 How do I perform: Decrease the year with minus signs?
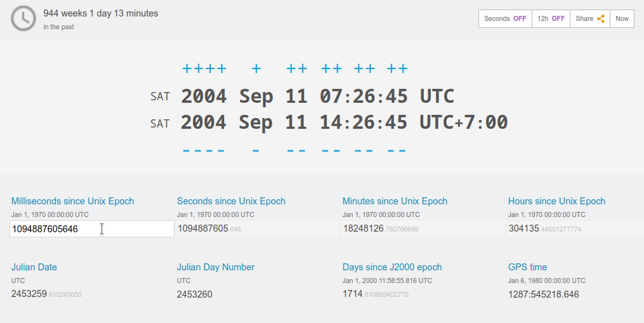[204, 151]
